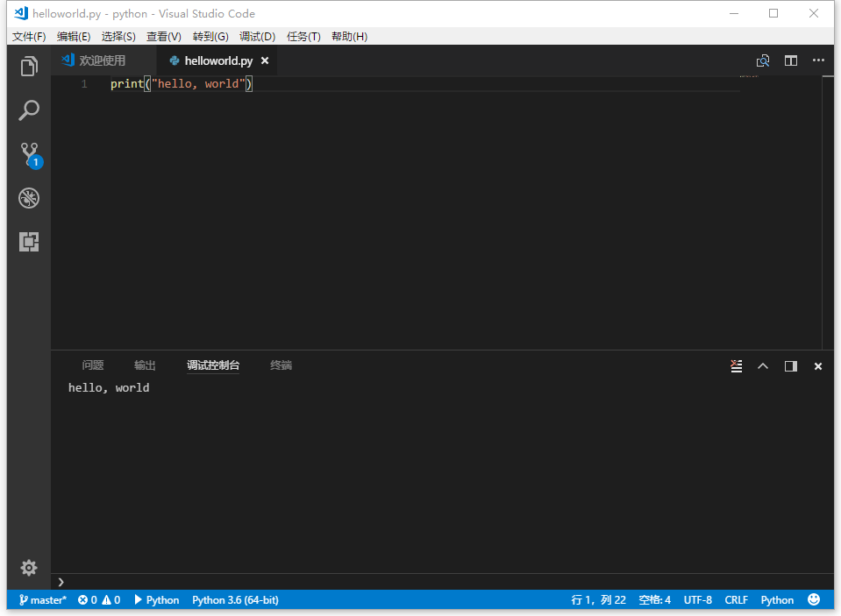This screenshot has height=616, width=841.
Task: Select the 调试控制台 debug console tab
Action: click(x=213, y=365)
